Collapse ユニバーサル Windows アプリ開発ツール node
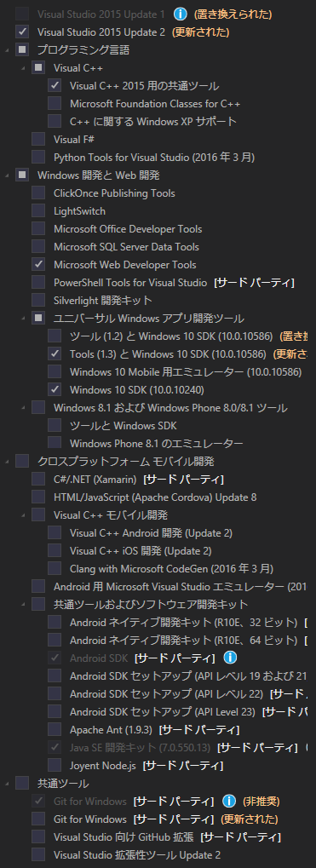The image size is (316, 868). pyautogui.click(x=23, y=319)
